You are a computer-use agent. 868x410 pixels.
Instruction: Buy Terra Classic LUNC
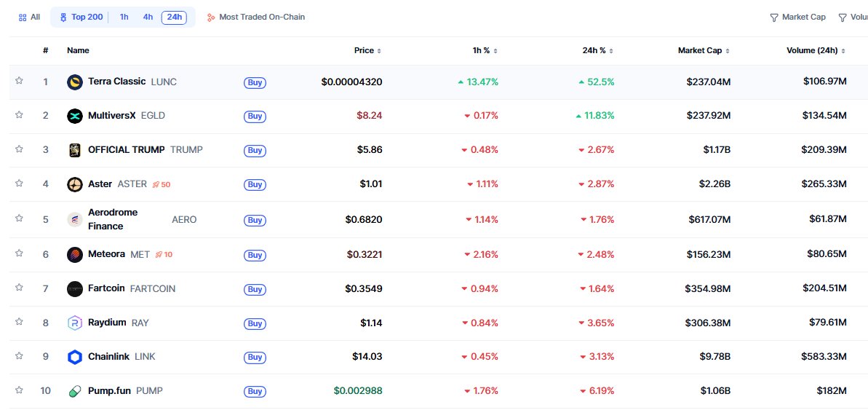click(x=255, y=83)
